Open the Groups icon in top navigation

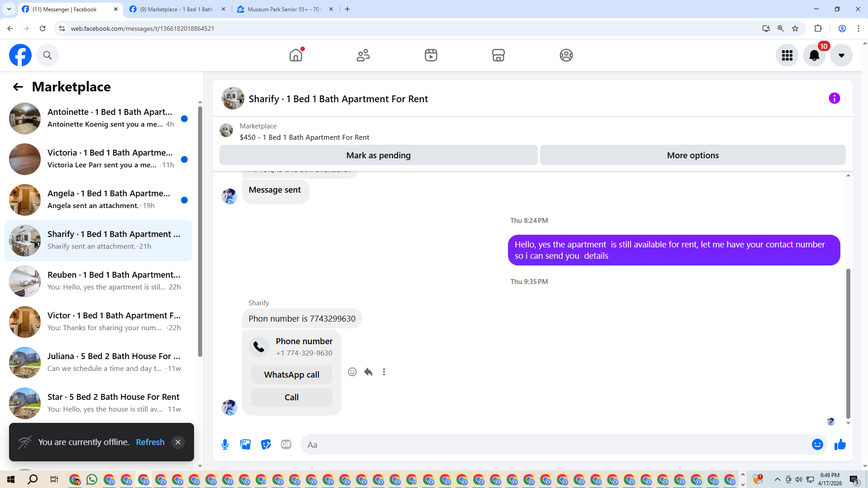566,55
